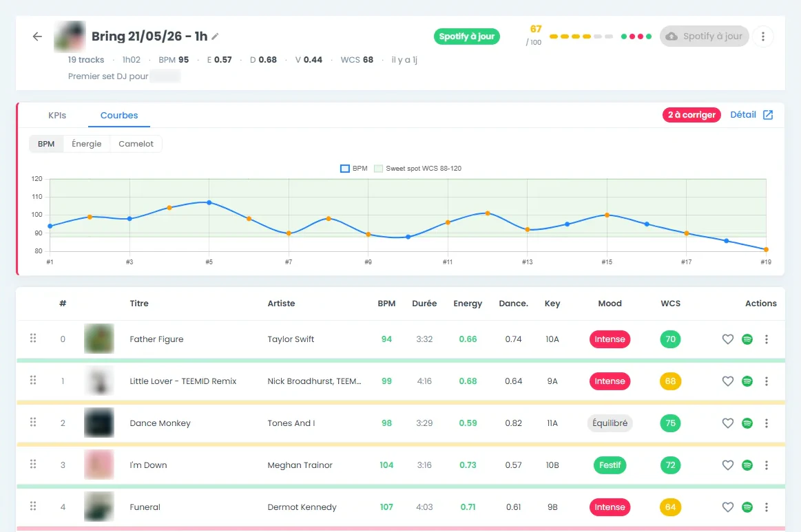
Task: Sort the table by BPM column
Action: (386, 304)
